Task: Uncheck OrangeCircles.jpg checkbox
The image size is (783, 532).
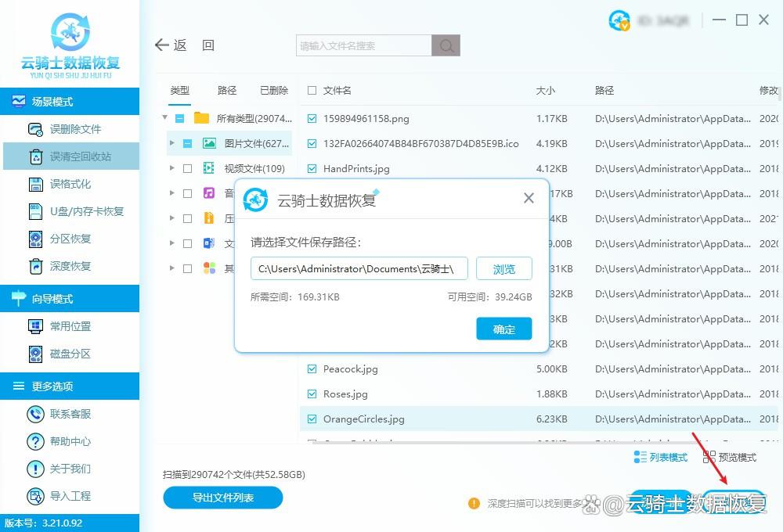Action: tap(312, 419)
